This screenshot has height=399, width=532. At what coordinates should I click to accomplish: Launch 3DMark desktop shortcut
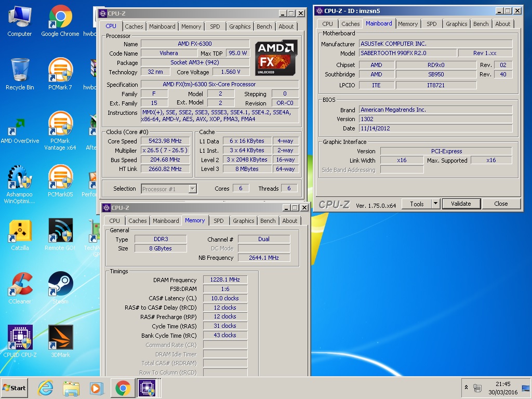click(60, 341)
